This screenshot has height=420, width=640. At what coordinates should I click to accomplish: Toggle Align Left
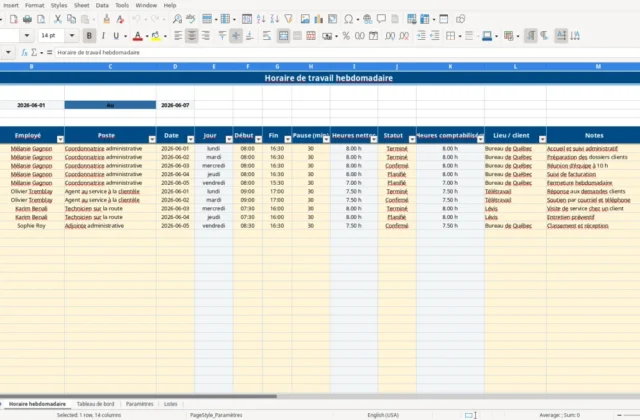pyautogui.click(x=178, y=36)
